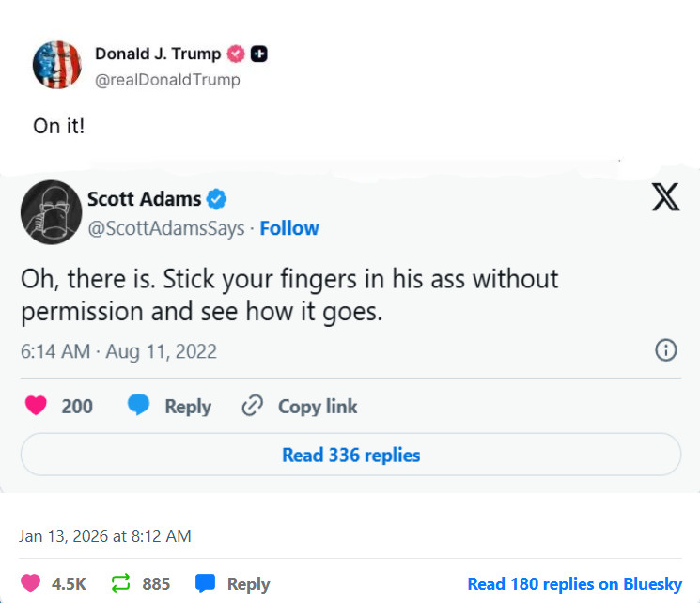The height and width of the screenshot is (603, 700).
Task: Open the Jan 13, 2026 timestamp
Action: pyautogui.click(x=105, y=536)
